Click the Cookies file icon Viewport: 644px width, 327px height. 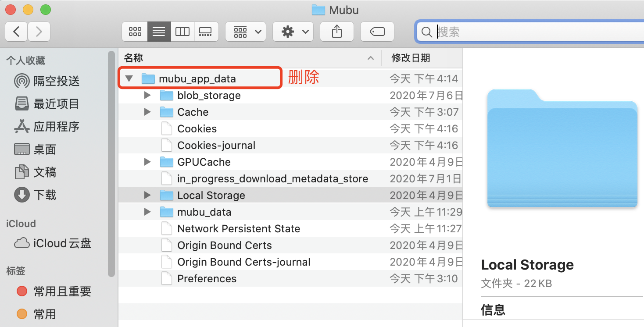[x=167, y=129]
